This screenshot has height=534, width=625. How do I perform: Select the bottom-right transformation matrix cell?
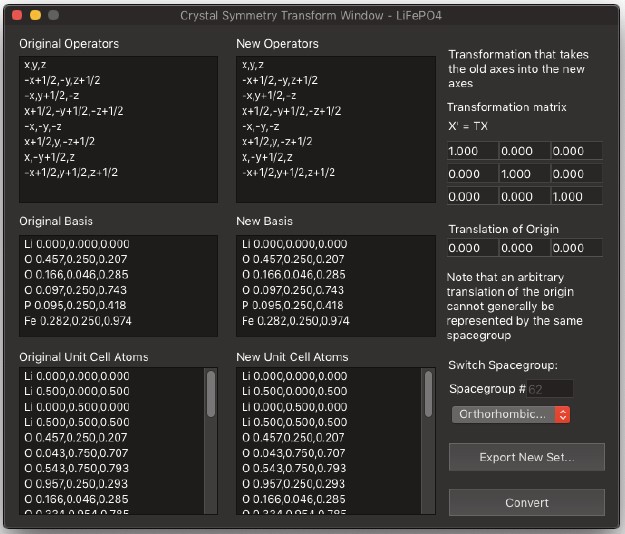(x=577, y=197)
